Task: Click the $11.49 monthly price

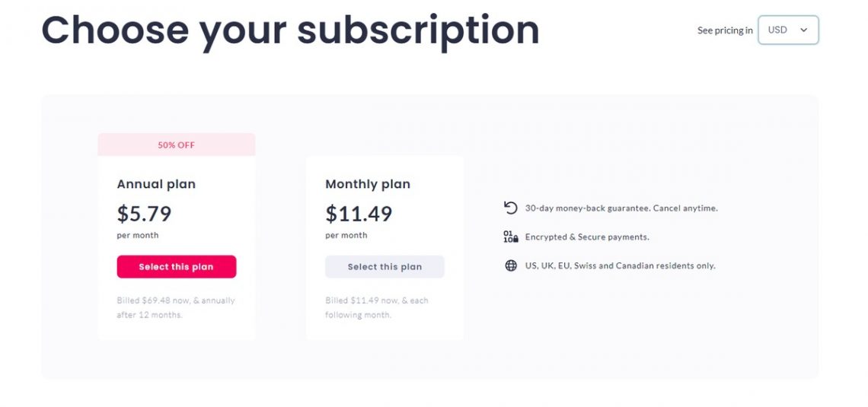Action: pyautogui.click(x=359, y=213)
